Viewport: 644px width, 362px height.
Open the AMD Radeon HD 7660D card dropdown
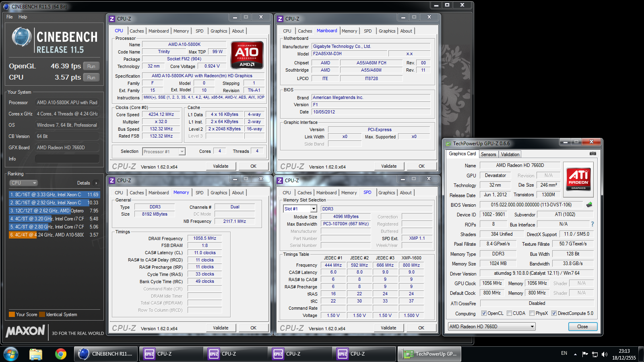492,327
